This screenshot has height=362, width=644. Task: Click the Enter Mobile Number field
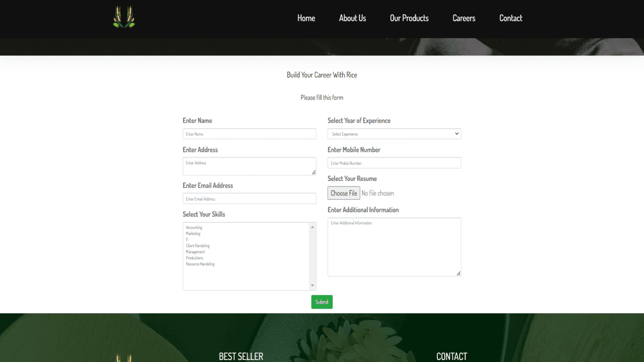click(394, 163)
